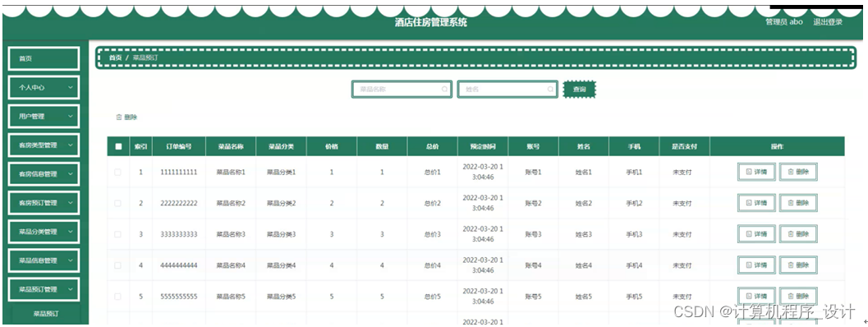868x327 pixels.
Task: Click the 酒店住房管理系统 title
Action: coord(431,22)
